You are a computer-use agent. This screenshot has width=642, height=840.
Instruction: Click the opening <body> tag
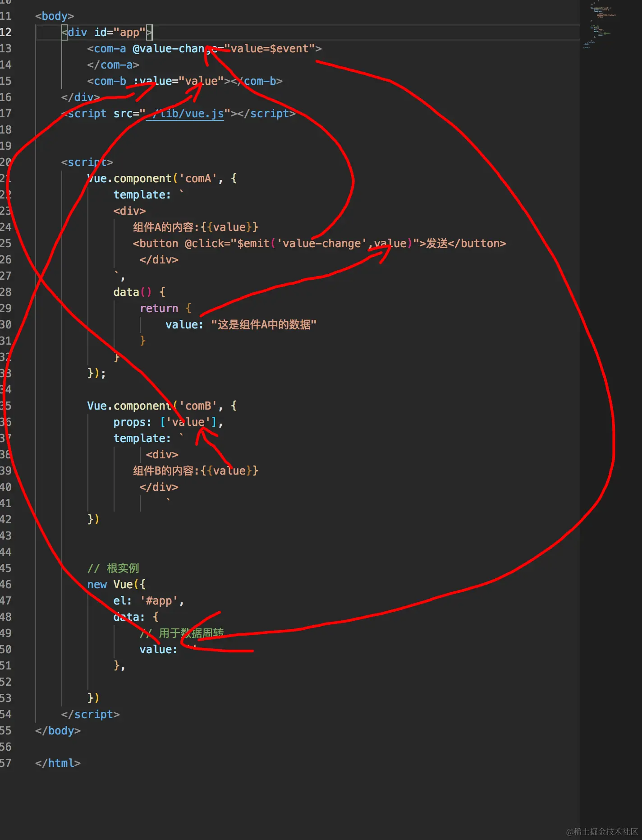click(55, 16)
